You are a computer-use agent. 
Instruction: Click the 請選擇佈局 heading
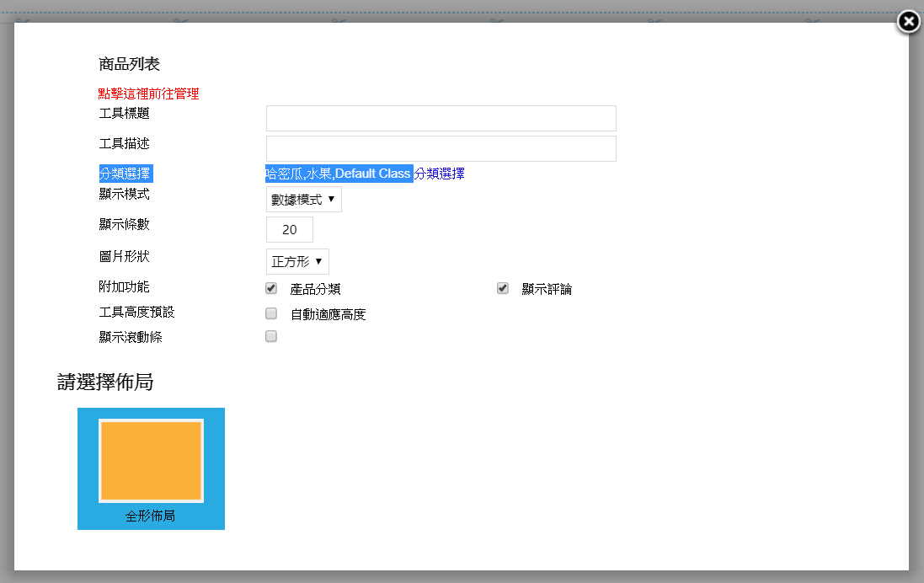coord(105,382)
